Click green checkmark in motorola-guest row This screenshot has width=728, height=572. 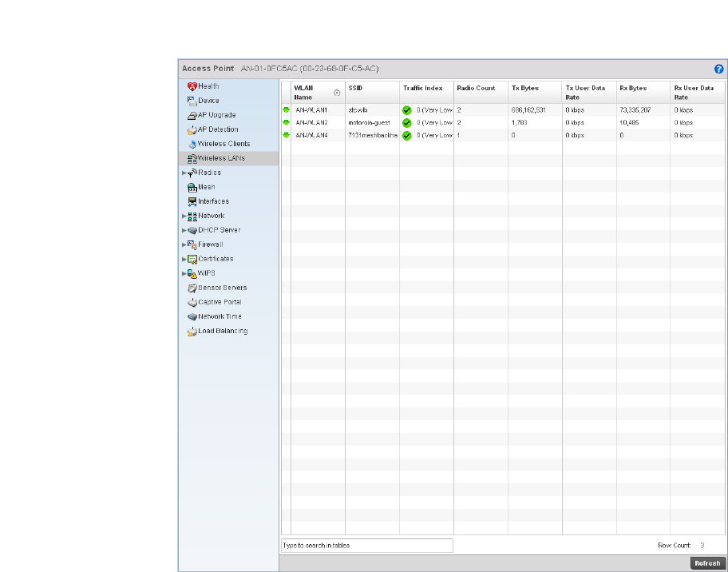pyautogui.click(x=407, y=123)
